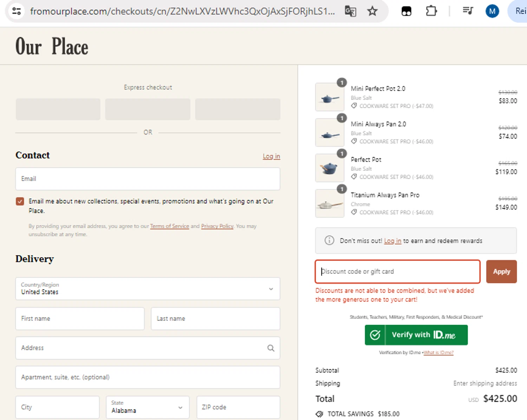Focus the Last name field
The image size is (527, 420).
coord(215,318)
